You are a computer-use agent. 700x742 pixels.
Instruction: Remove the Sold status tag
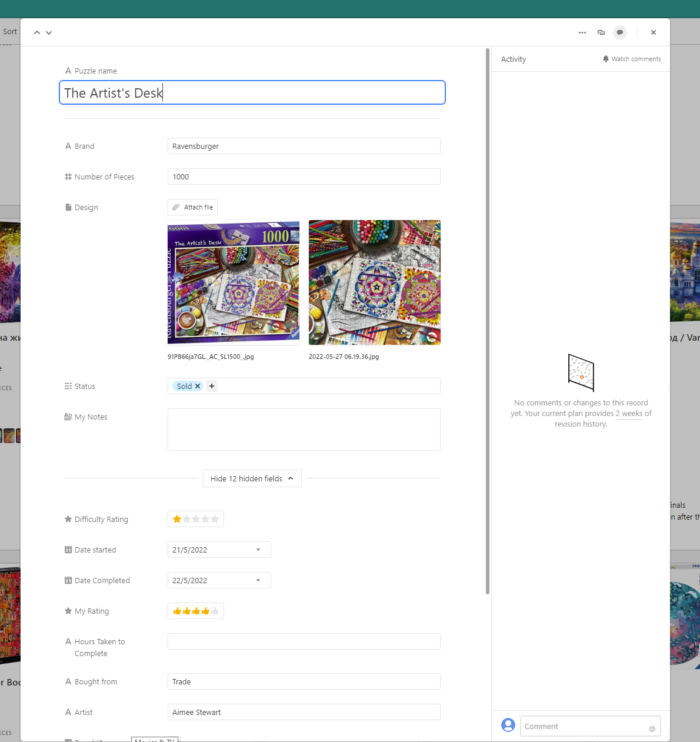pos(198,386)
